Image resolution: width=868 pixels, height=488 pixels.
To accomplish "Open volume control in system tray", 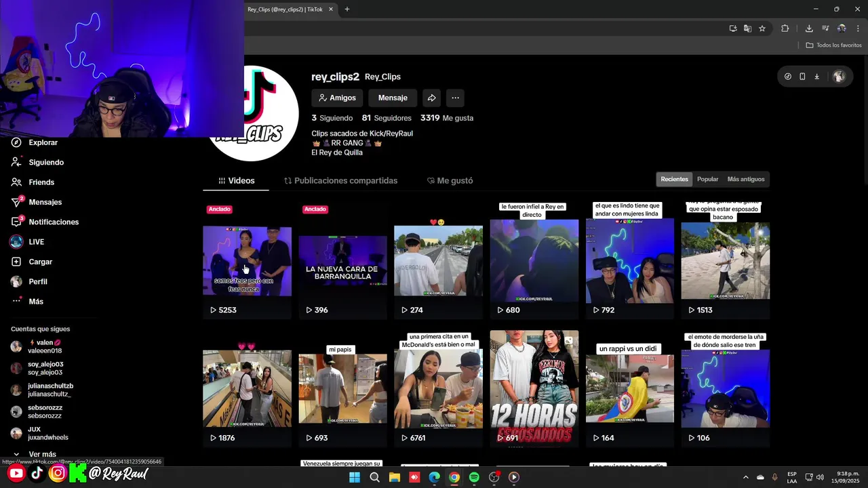I will pos(821,477).
